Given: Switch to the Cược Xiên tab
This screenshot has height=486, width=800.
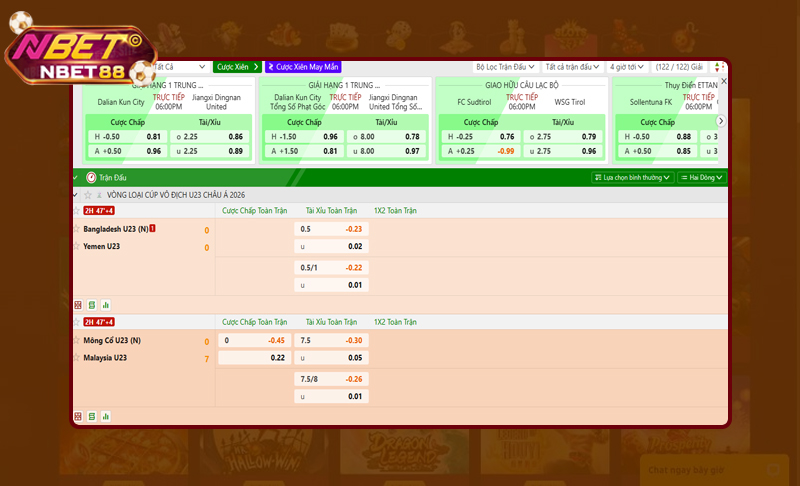Looking at the screenshot, I should pyautogui.click(x=237, y=67).
